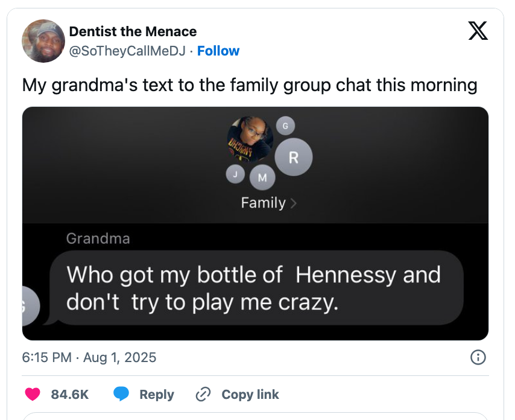
Task: Click the Follow link next to the handle
Action: [218, 51]
